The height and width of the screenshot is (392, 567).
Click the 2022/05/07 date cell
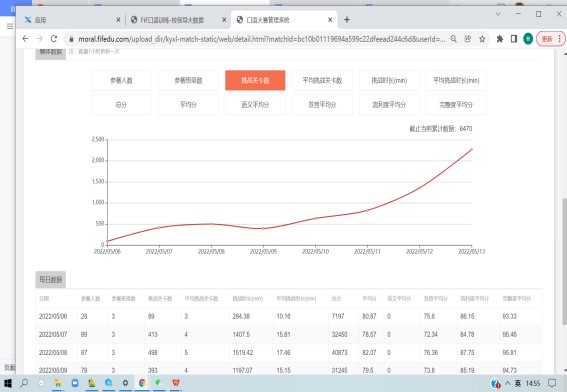tap(53, 335)
